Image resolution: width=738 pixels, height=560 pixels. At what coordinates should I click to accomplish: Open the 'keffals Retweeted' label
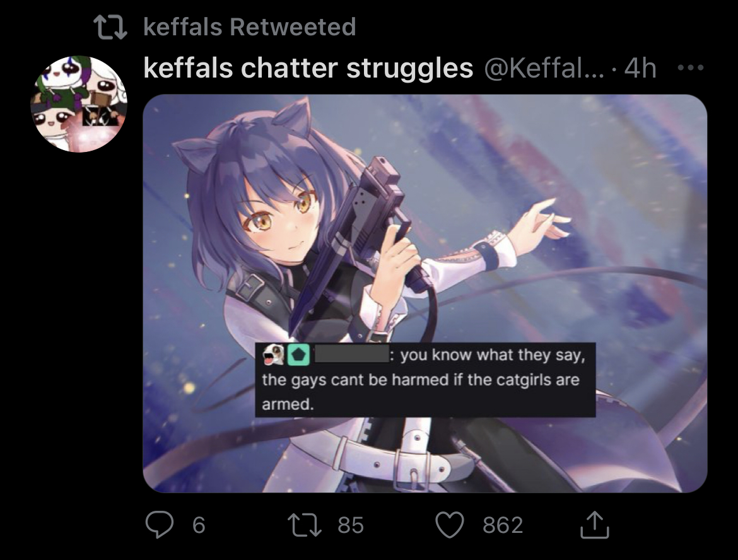249,26
